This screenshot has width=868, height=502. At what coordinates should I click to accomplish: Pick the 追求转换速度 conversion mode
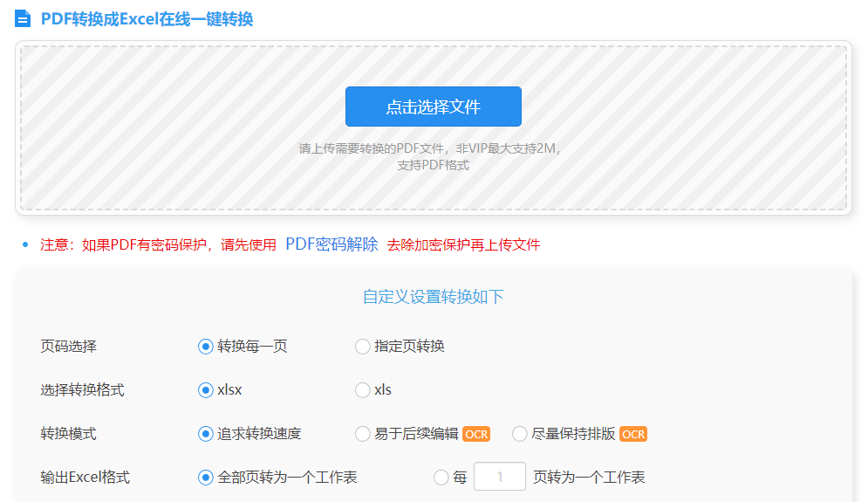(x=206, y=434)
